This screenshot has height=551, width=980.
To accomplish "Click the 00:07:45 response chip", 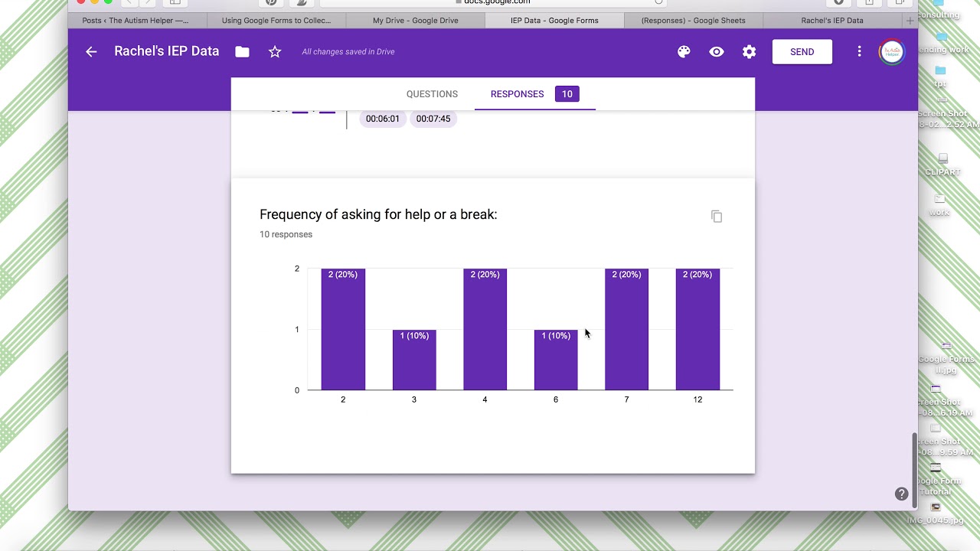I will click(x=433, y=119).
